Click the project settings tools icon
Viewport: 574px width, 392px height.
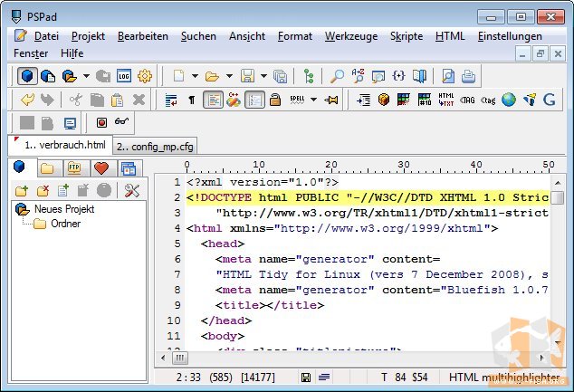(132, 190)
